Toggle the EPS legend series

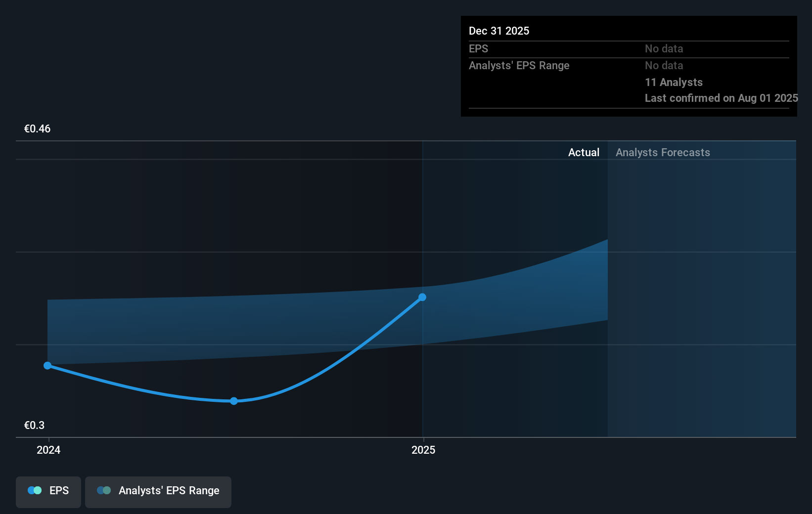point(48,492)
